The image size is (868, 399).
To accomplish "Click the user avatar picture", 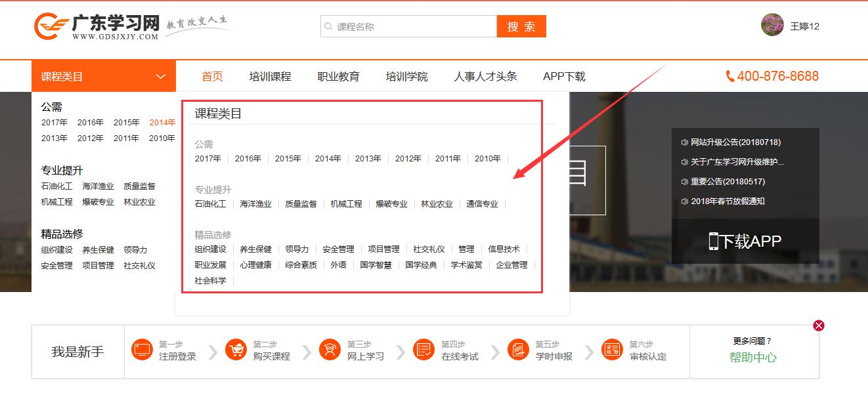I will tap(772, 25).
